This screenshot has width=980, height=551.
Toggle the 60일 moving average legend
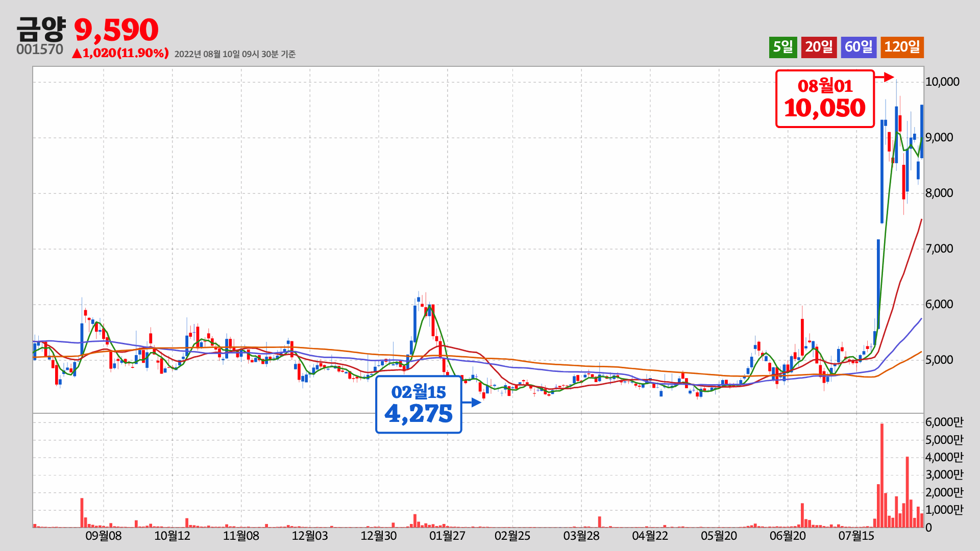(x=859, y=47)
